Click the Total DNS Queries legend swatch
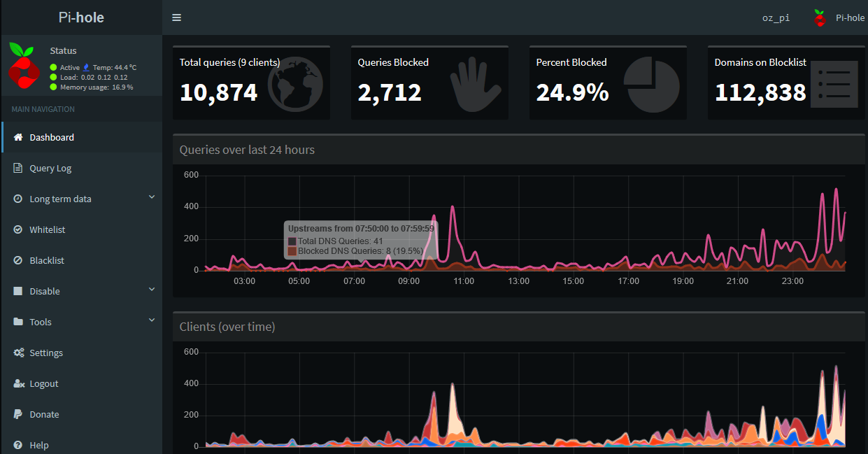This screenshot has height=454, width=868. (x=292, y=241)
